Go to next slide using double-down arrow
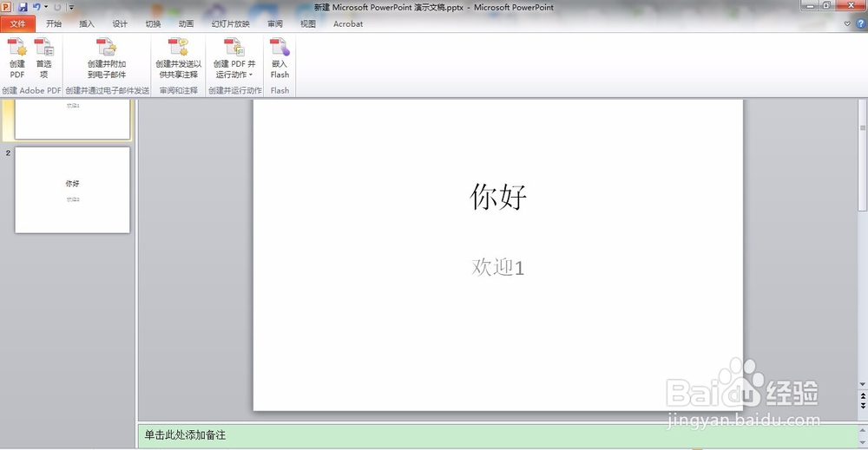This screenshot has width=868, height=450. (863, 405)
